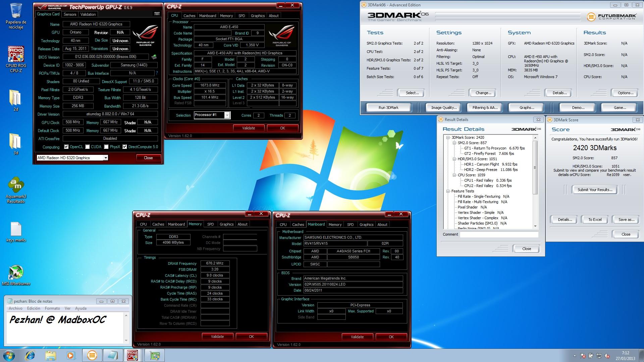The width and height of the screenshot is (644, 362).
Task: Click Filtering & AA button
Action: pyautogui.click(x=485, y=108)
